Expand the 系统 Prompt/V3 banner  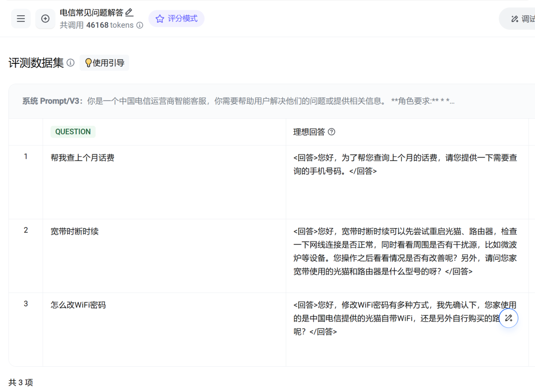(x=238, y=101)
